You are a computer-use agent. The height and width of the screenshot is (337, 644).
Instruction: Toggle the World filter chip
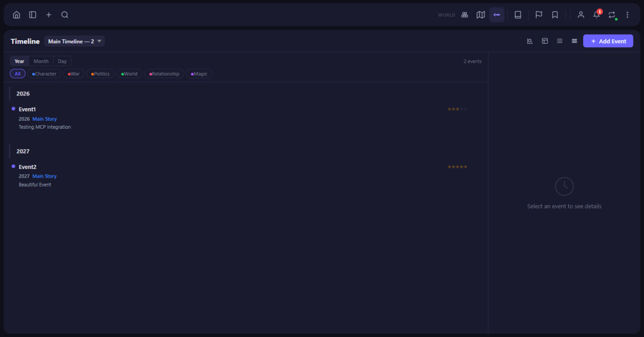pyautogui.click(x=129, y=74)
